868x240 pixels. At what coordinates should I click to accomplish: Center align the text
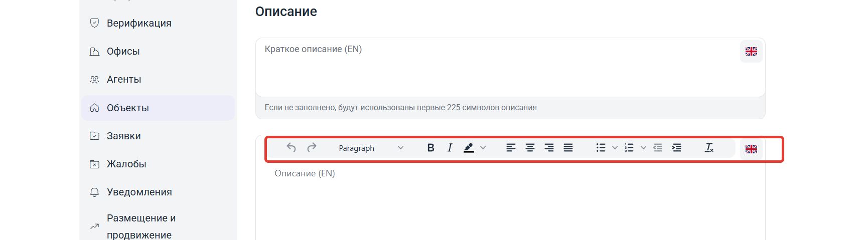click(x=530, y=148)
